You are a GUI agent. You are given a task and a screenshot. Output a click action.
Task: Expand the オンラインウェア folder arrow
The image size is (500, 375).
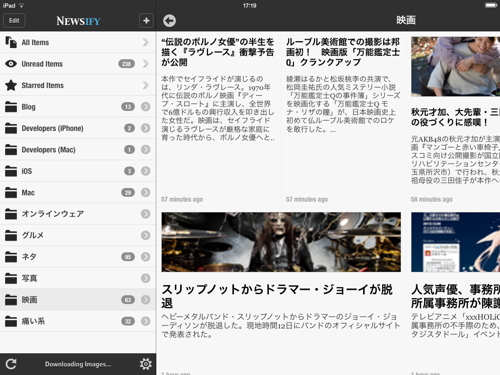coord(146,214)
